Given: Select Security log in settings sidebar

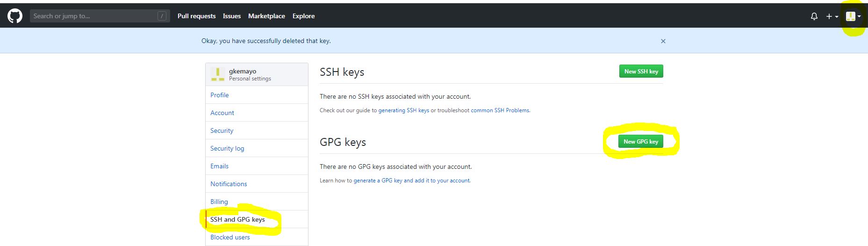Looking at the screenshot, I should tap(227, 148).
